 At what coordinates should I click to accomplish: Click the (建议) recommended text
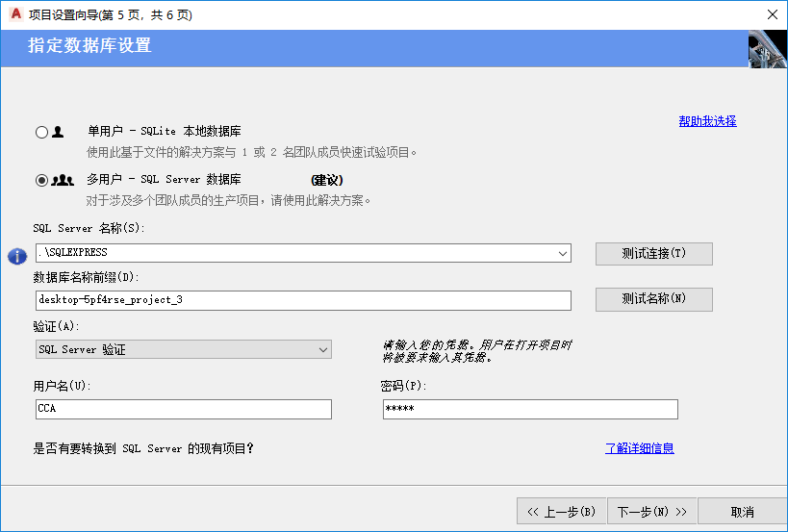tap(327, 180)
